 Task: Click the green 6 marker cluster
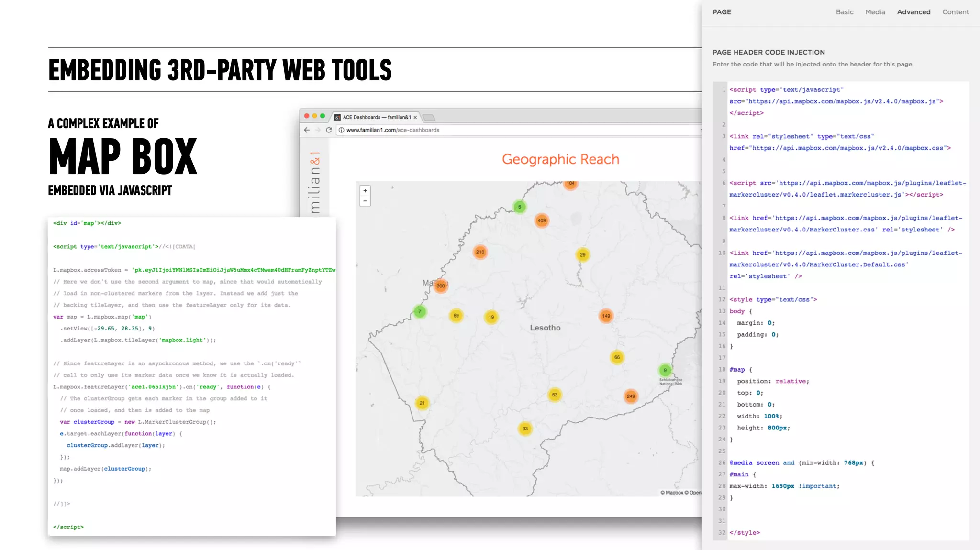(x=520, y=207)
